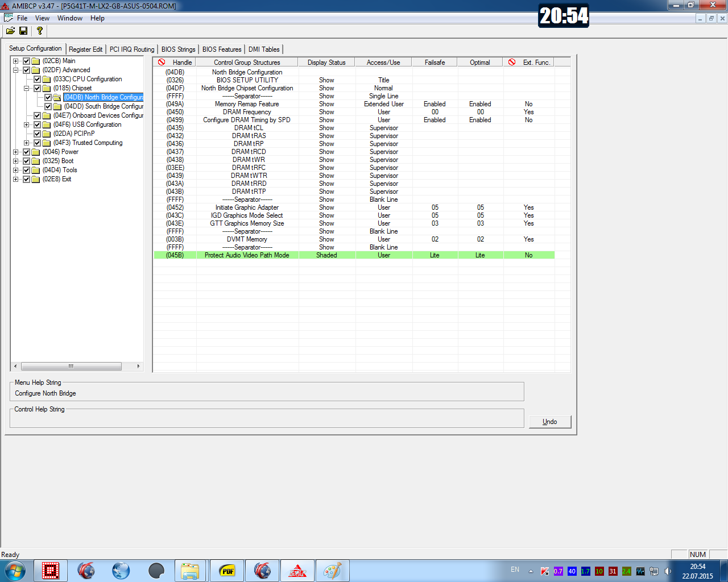
Task: Click the folder icon of Exit node
Action: pos(36,179)
